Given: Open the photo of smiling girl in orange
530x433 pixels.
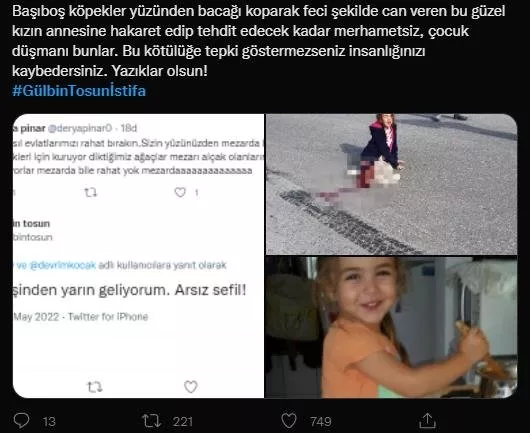Looking at the screenshot, I should point(391,327).
